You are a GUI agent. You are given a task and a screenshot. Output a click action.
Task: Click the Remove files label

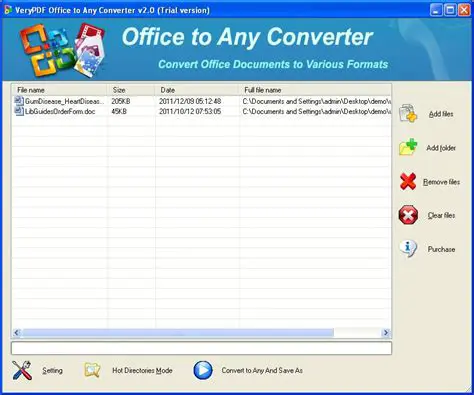tap(441, 182)
